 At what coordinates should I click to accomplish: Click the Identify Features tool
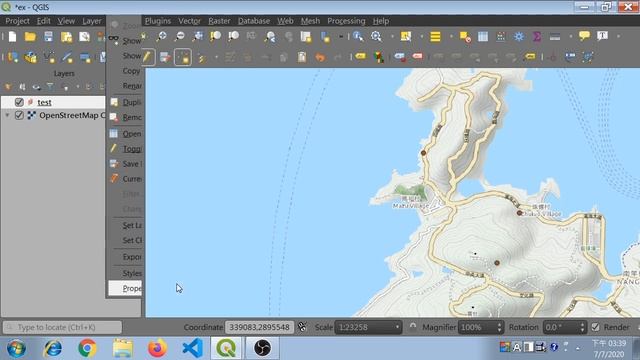click(x=358, y=36)
